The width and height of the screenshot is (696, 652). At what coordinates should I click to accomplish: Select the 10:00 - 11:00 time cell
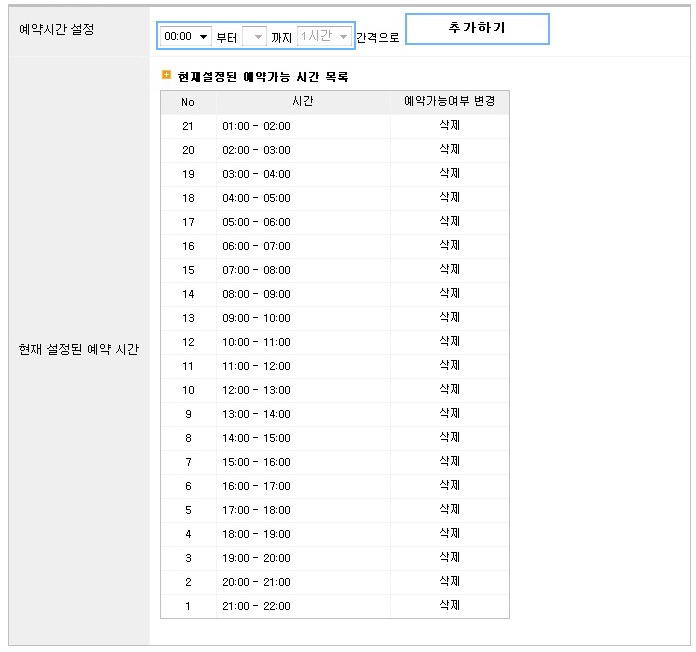point(257,342)
